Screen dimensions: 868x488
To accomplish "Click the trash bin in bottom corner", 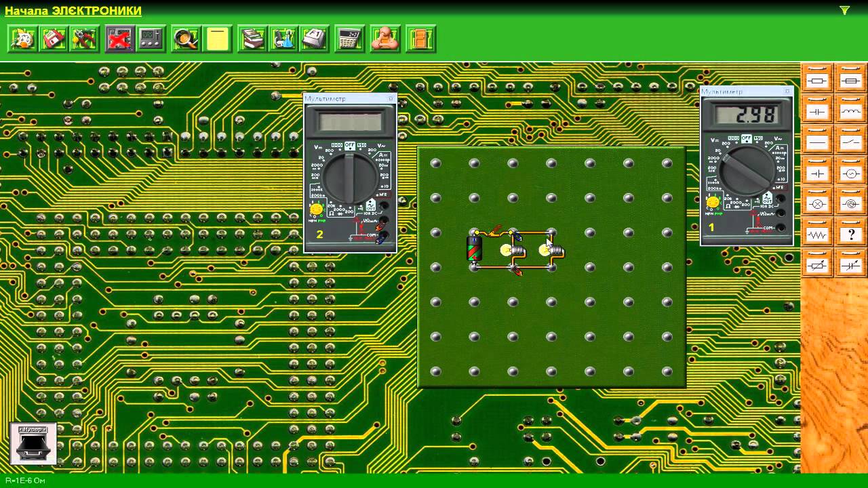I will coord(33,443).
